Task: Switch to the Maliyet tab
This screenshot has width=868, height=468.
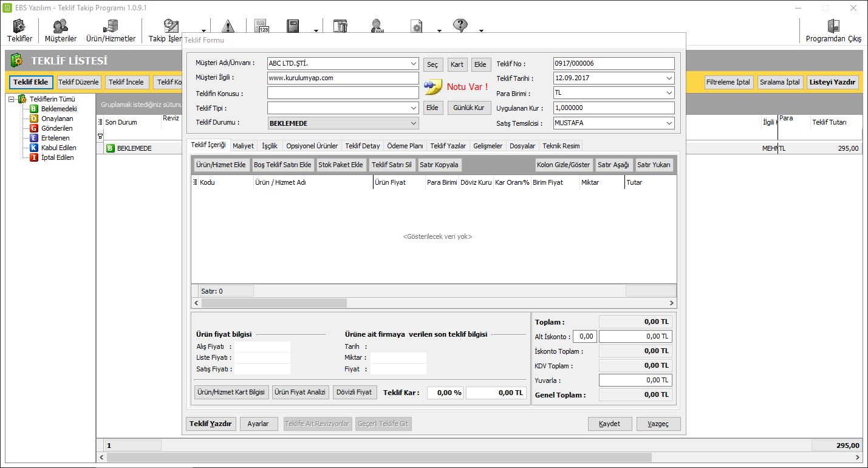Action: 244,146
